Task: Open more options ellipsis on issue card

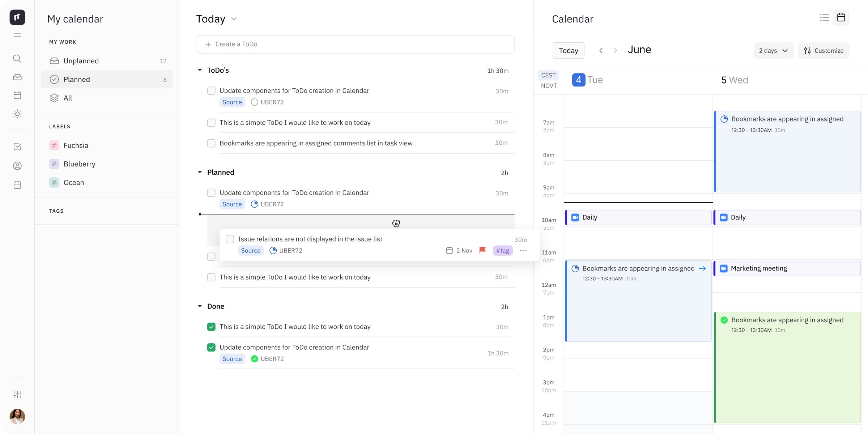Action: pos(523,250)
